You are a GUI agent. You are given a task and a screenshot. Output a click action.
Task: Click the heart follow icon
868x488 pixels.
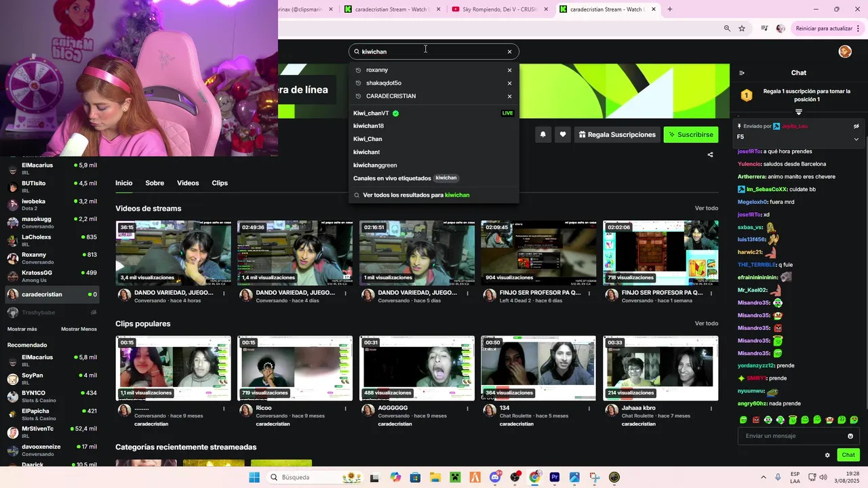[562, 134]
